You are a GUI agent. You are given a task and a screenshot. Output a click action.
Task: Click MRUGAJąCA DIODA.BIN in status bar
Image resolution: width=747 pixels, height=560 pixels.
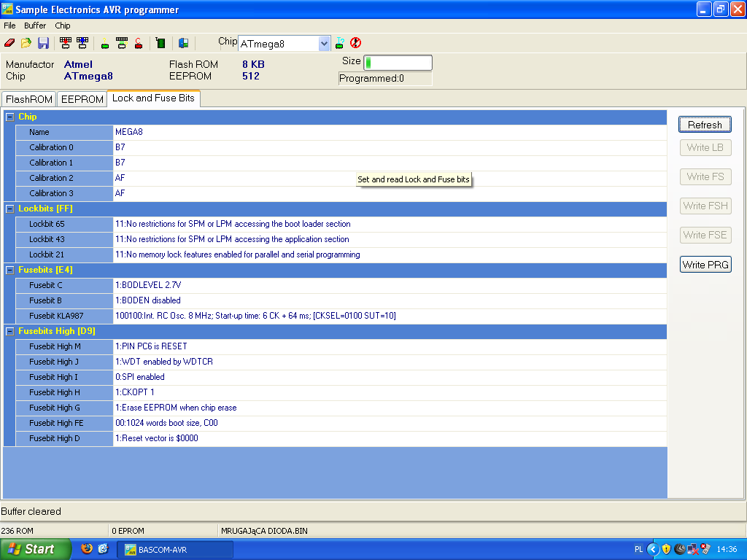264,531
